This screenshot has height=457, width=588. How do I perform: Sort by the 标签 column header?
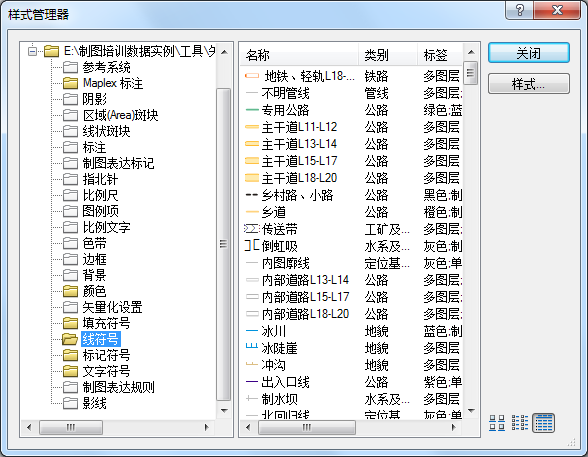[441, 55]
